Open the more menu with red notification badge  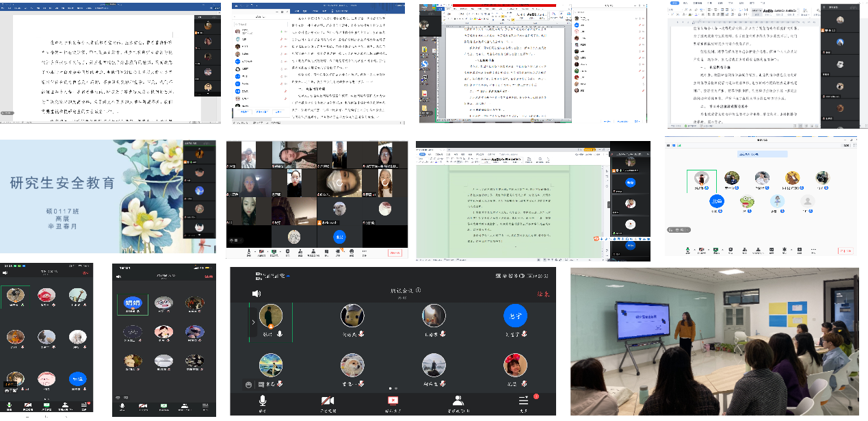[524, 401]
